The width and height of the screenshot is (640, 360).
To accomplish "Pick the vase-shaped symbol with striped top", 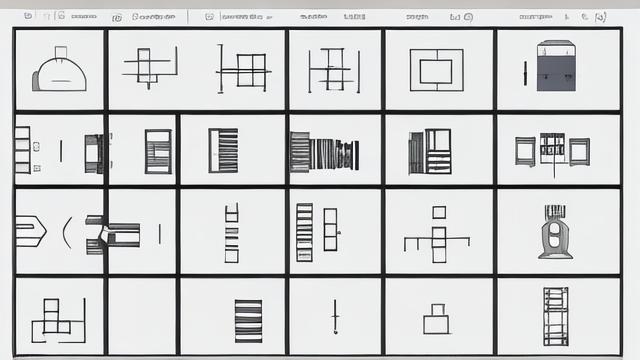I will click(x=555, y=232).
